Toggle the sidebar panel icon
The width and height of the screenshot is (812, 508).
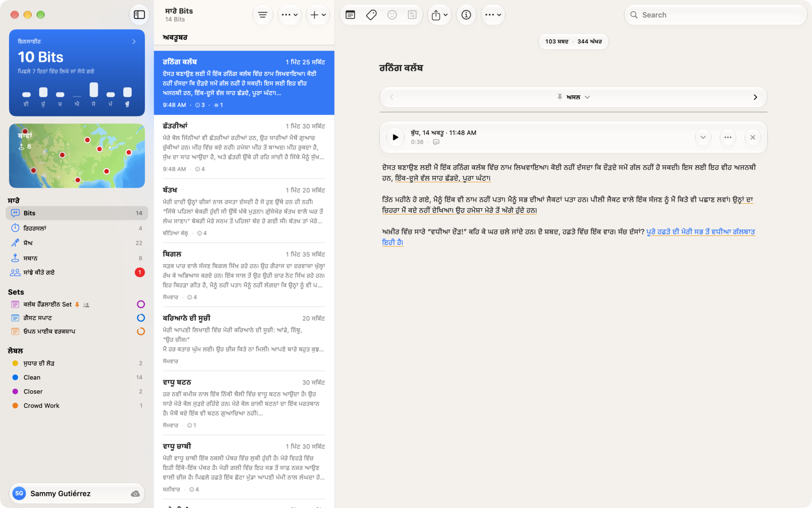[139, 15]
